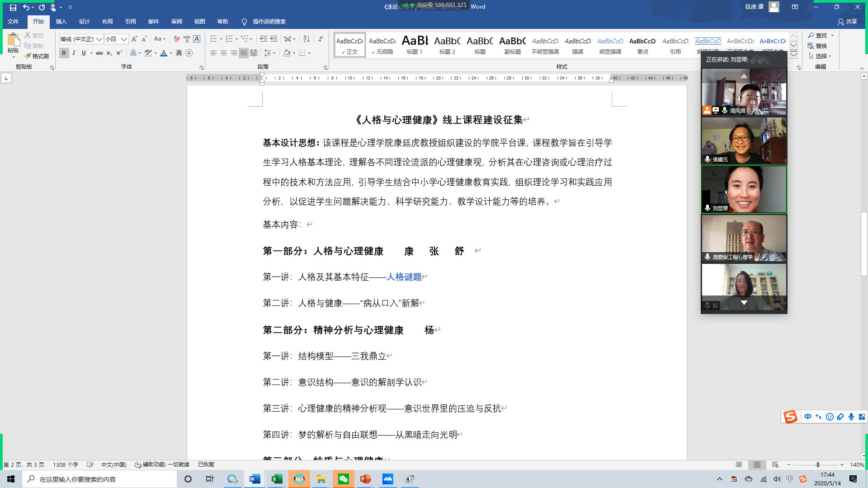Click the clear formatting eraser icon

177,39
